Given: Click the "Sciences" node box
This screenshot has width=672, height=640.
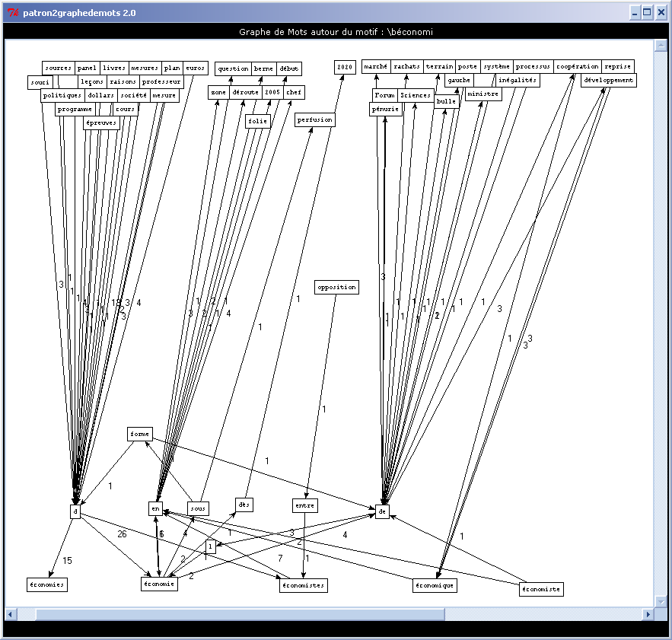Looking at the screenshot, I should coord(416,95).
